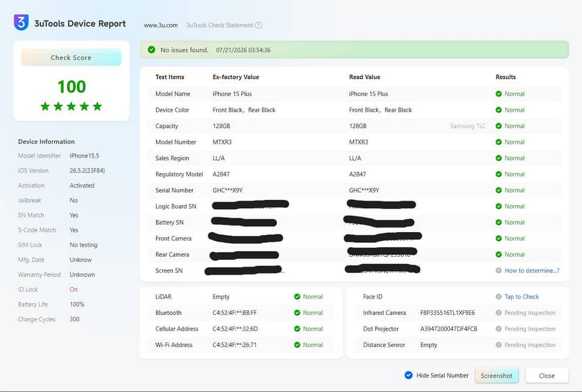Toggle the Hide Serial Number checkbox
This screenshot has height=392, width=582.
[x=408, y=375]
